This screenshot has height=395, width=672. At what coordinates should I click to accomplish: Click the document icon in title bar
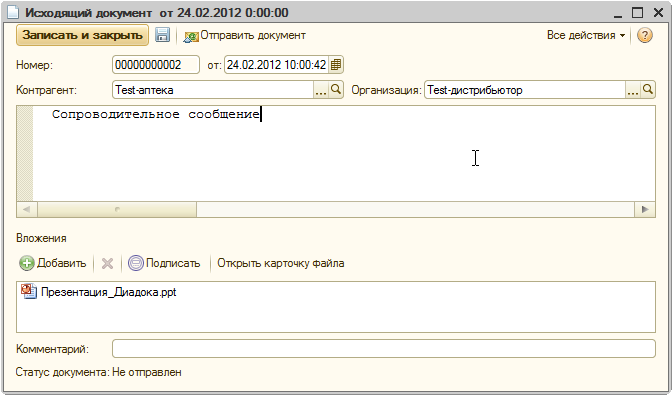(x=13, y=12)
